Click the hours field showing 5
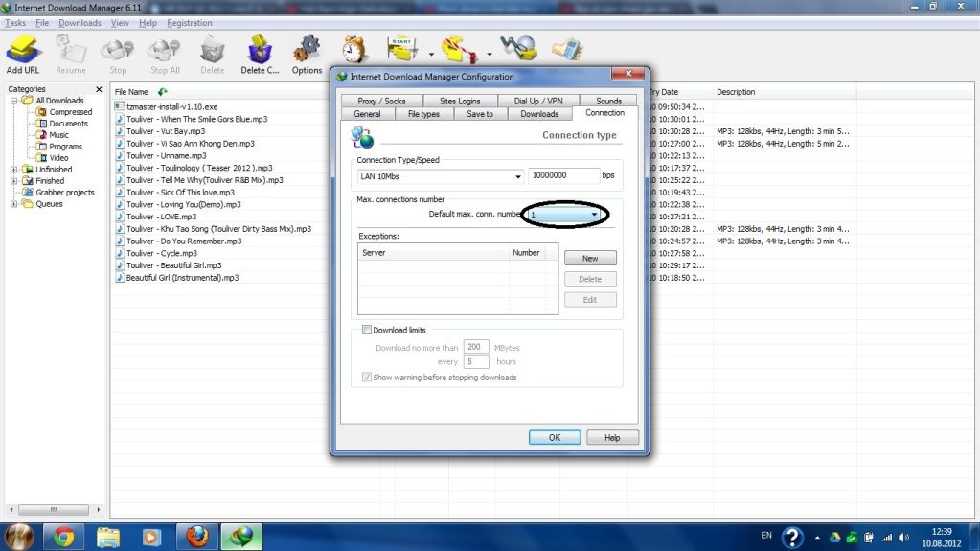The width and height of the screenshot is (980, 551). pos(475,361)
